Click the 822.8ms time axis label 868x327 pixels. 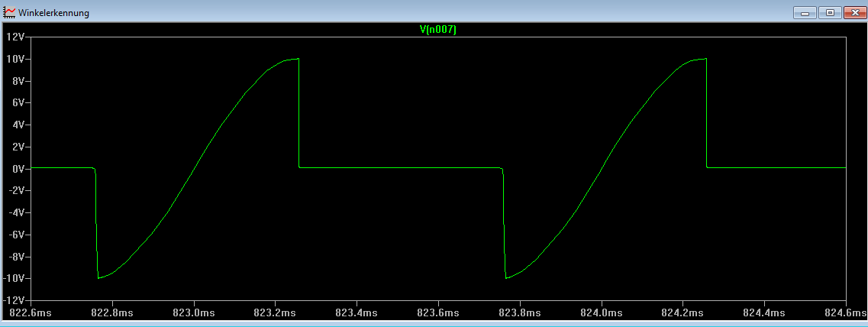[x=113, y=313]
